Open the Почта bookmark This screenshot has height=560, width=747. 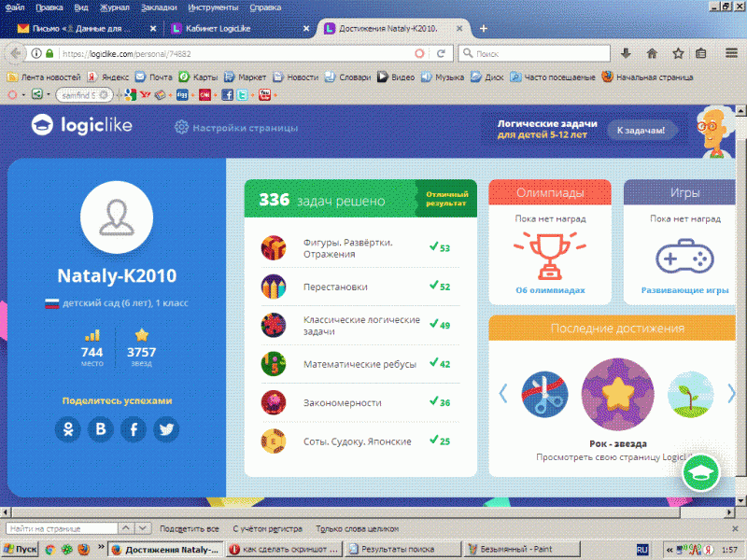tap(153, 77)
